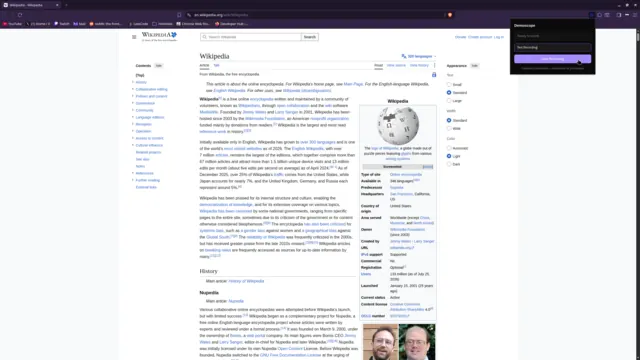Screen dimensions: 640x360
Task: Click the Create account link
Action: coord(480,37)
